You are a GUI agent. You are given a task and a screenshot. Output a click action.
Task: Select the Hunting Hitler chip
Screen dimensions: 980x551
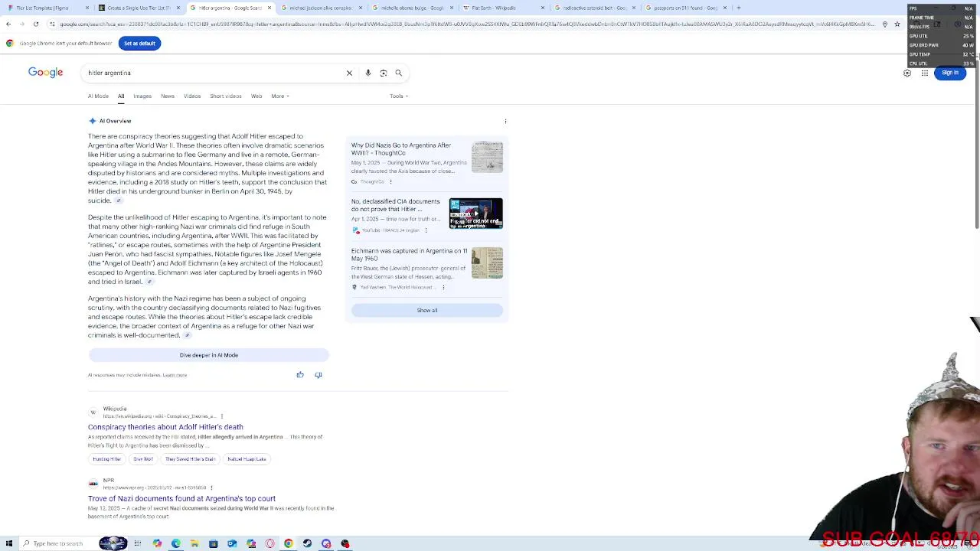(106, 459)
